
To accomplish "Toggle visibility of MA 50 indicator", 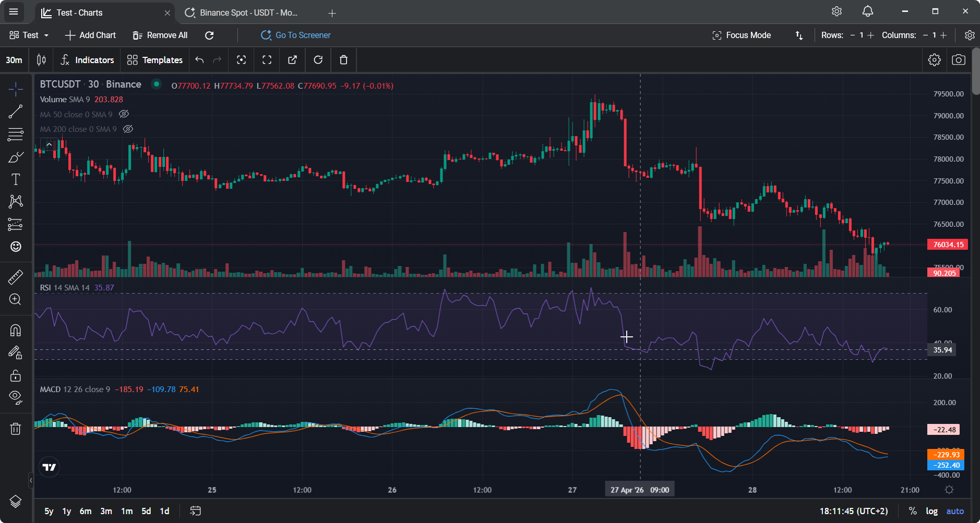I will (124, 114).
